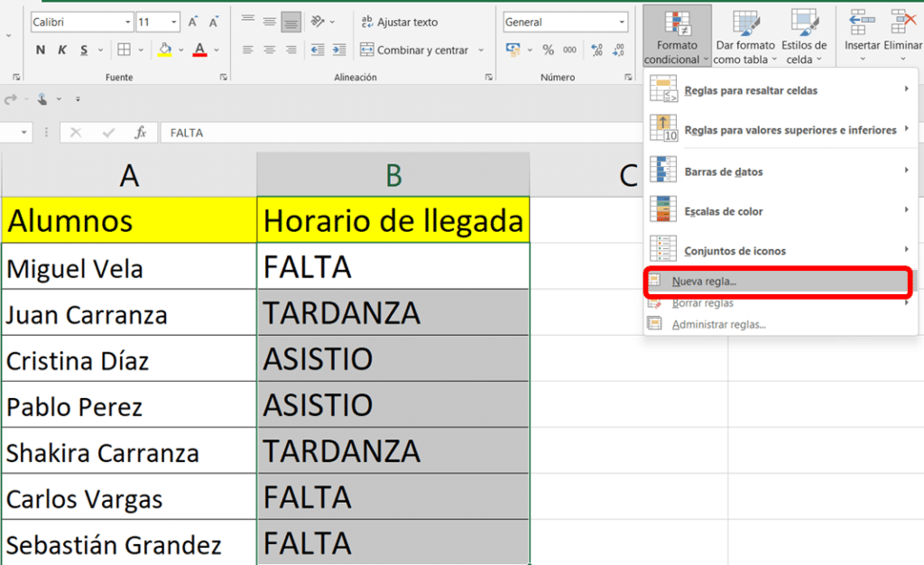Image resolution: width=924 pixels, height=565 pixels.
Task: Toggle center horizontal alignment
Action: click(x=270, y=51)
